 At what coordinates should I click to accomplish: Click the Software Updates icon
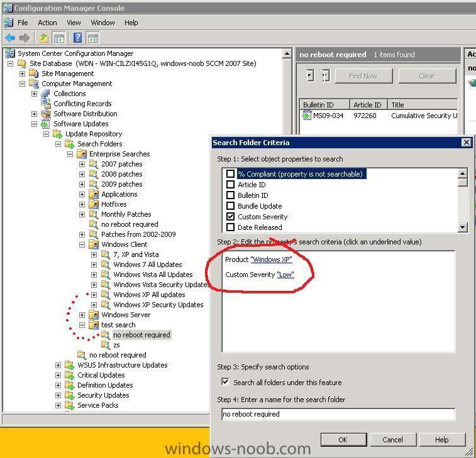click(x=45, y=123)
